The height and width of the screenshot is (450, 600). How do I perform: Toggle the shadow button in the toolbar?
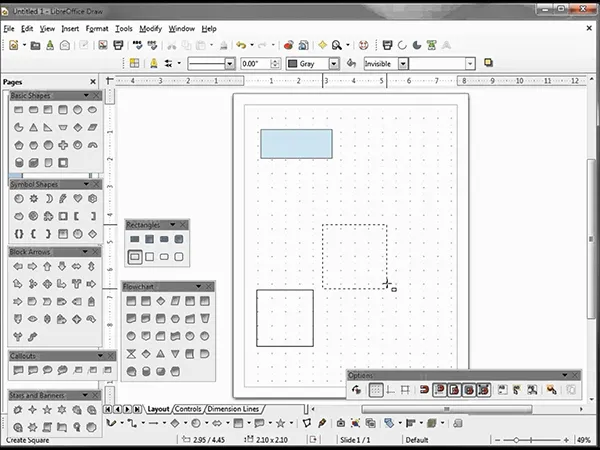pos(487,62)
